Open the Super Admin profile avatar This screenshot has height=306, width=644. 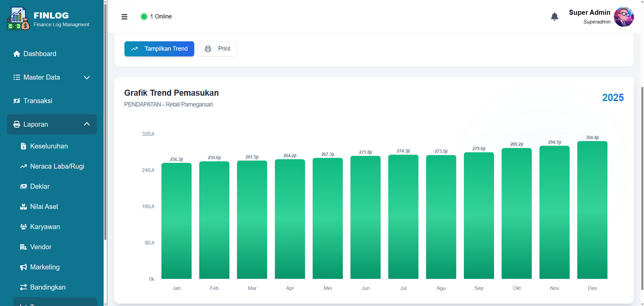click(624, 16)
